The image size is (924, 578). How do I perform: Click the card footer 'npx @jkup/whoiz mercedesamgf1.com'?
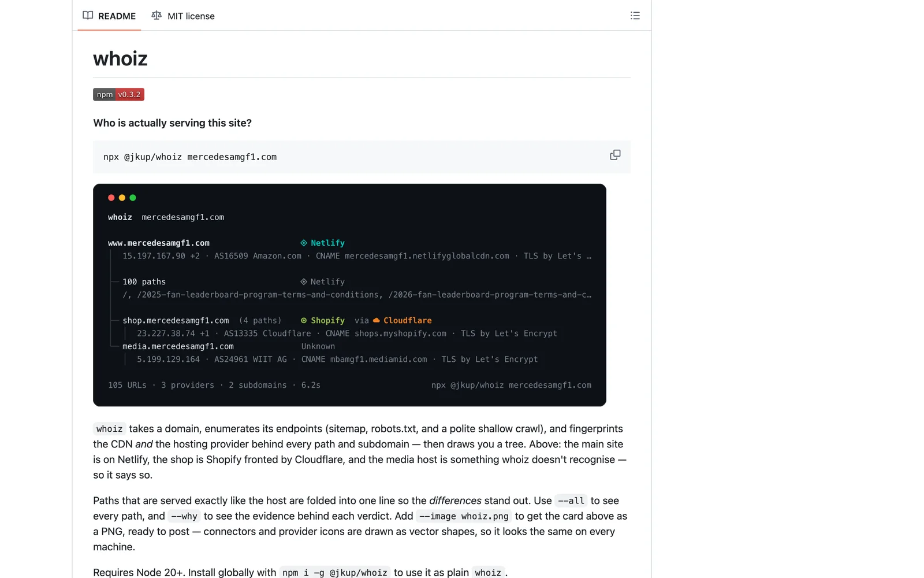511,385
